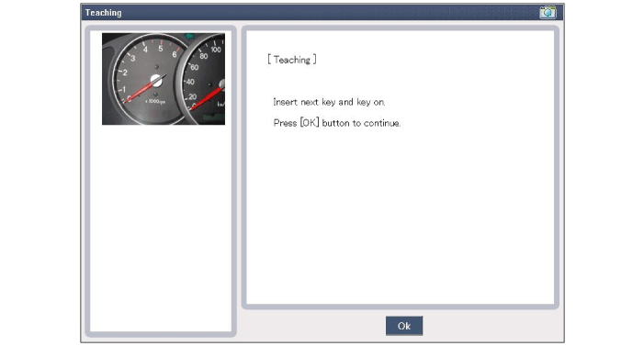
Task: Confirm with the Ok button
Action: click(404, 326)
